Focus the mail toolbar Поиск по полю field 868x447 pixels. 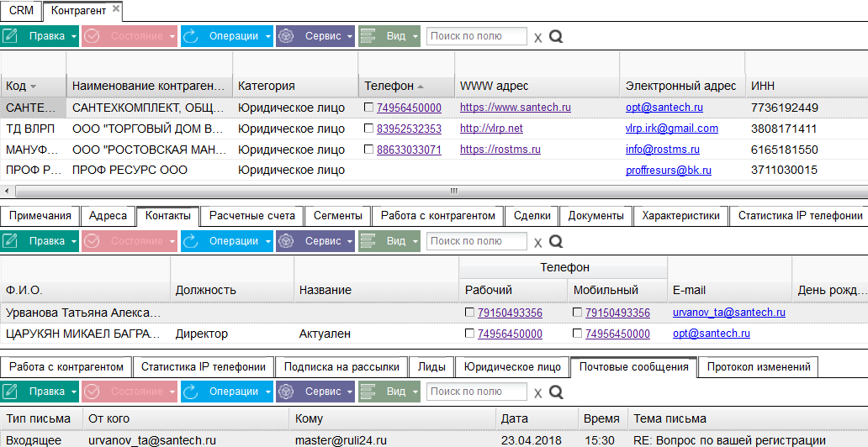[x=477, y=392]
